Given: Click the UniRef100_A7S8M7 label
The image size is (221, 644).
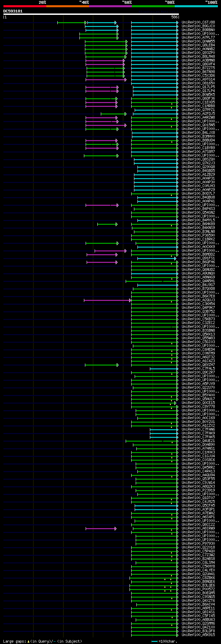Looking at the screenshot, I should click(198, 152).
